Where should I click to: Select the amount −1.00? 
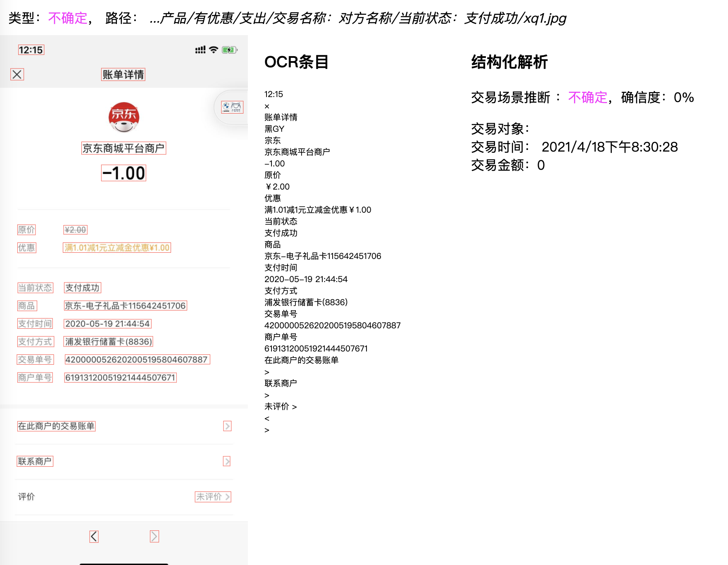pos(124,173)
